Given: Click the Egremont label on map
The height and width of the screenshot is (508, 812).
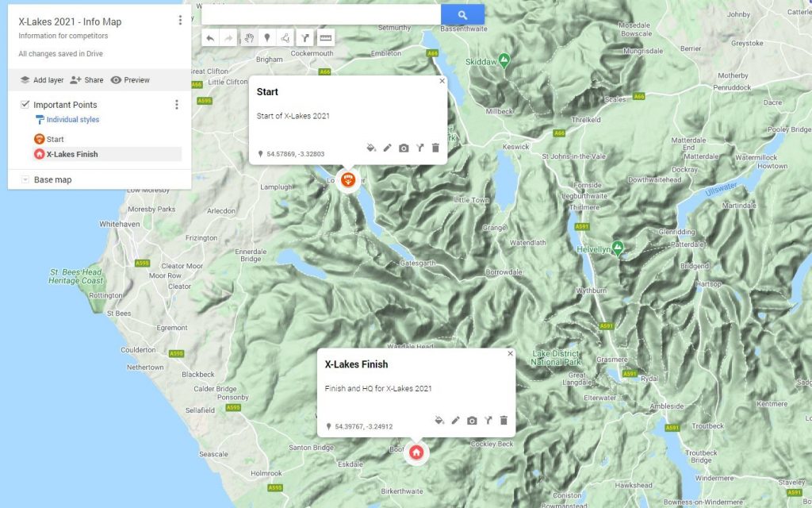Looking at the screenshot, I should [172, 328].
